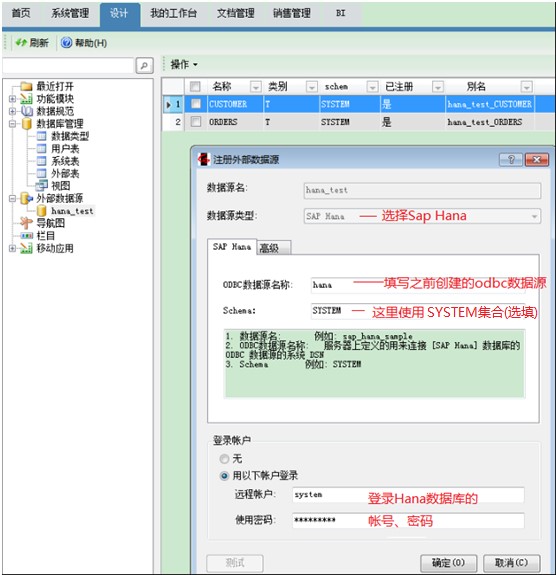556x575 pixels.
Task: Click the magnifier search icon
Action: click(x=144, y=65)
